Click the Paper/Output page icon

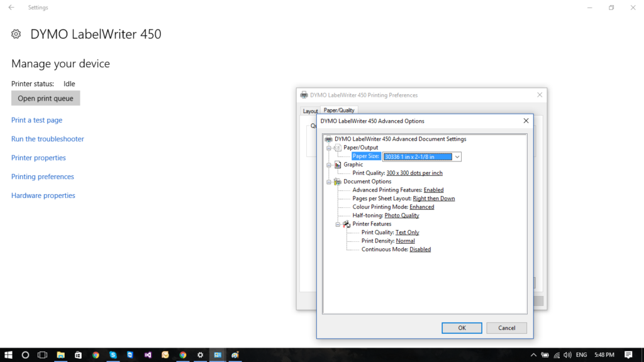point(338,148)
